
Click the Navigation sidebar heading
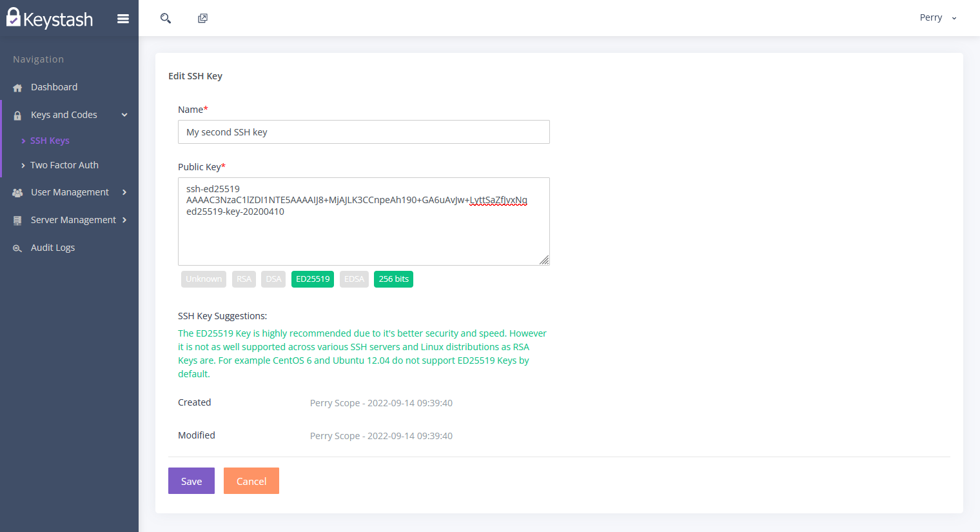coord(39,59)
